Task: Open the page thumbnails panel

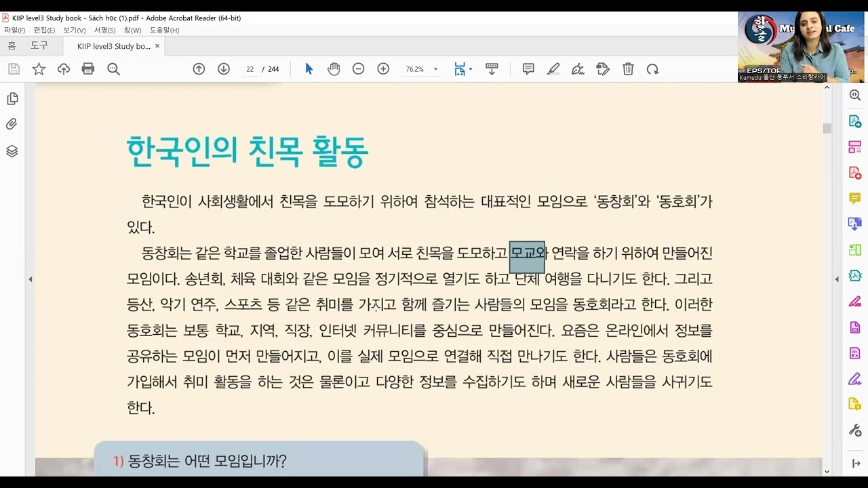Action: pyautogui.click(x=12, y=99)
